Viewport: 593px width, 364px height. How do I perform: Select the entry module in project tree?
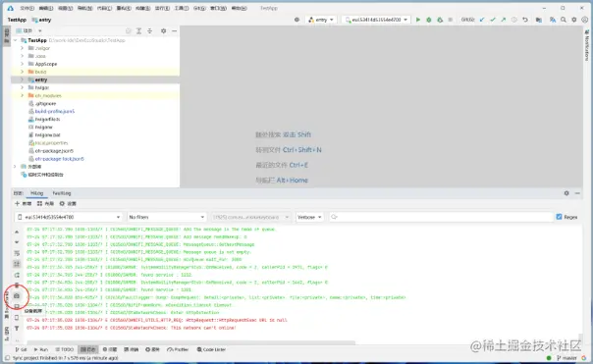pos(95,79)
